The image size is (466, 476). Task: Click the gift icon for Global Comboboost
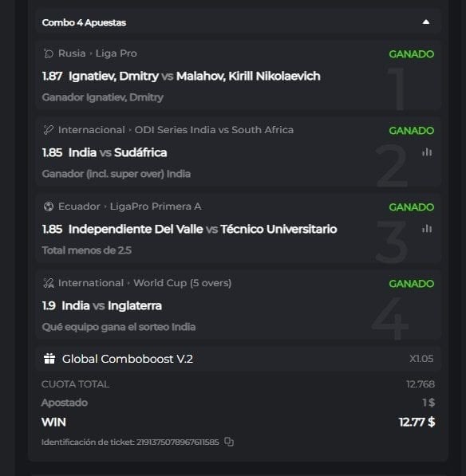[x=49, y=359]
